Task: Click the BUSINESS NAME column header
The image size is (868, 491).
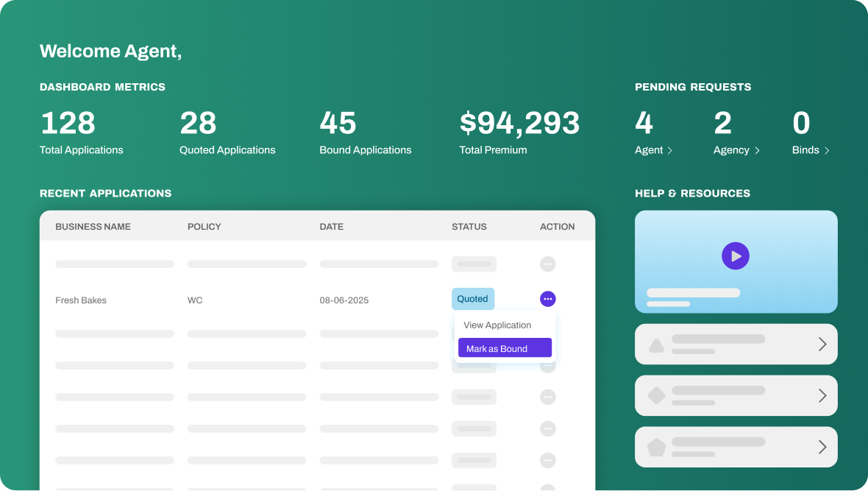Action: click(93, 227)
